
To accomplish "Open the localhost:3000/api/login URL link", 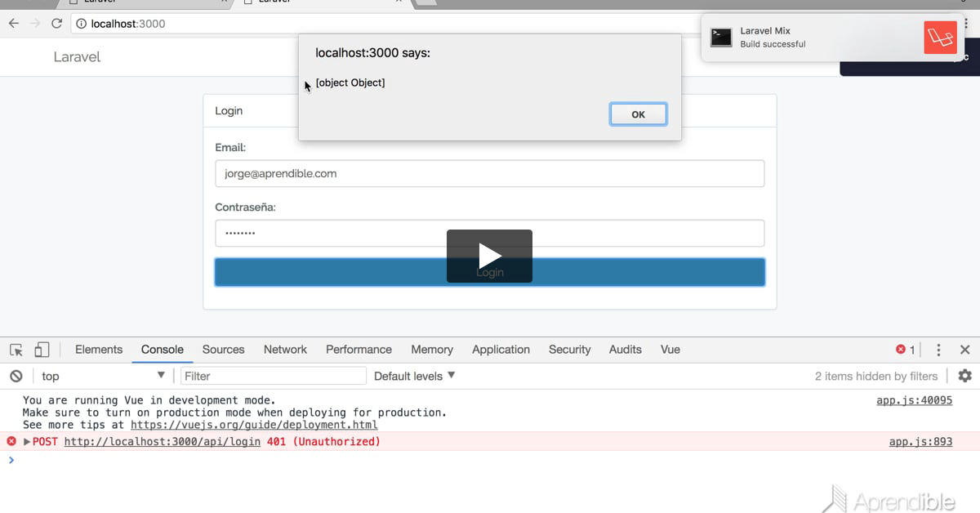I will (x=163, y=442).
